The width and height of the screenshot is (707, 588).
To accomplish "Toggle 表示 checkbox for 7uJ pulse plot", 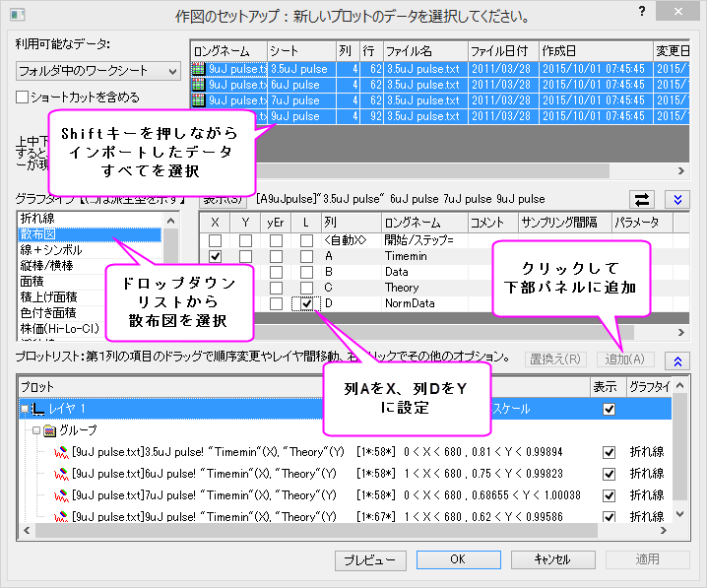I will point(610,495).
